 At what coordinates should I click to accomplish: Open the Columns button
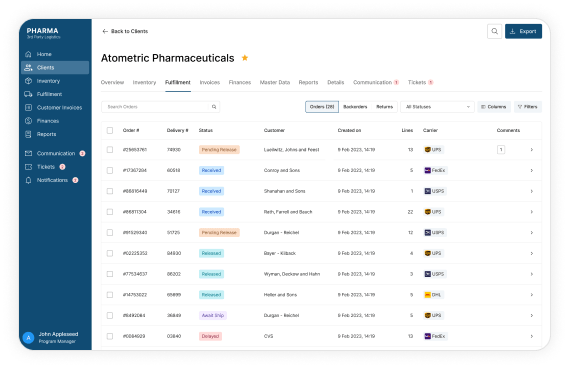(494, 107)
